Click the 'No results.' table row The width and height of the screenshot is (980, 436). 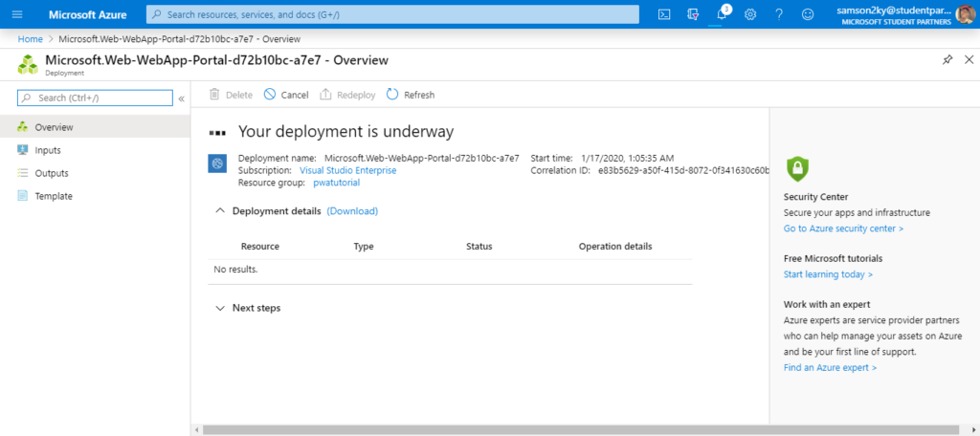[450, 270]
